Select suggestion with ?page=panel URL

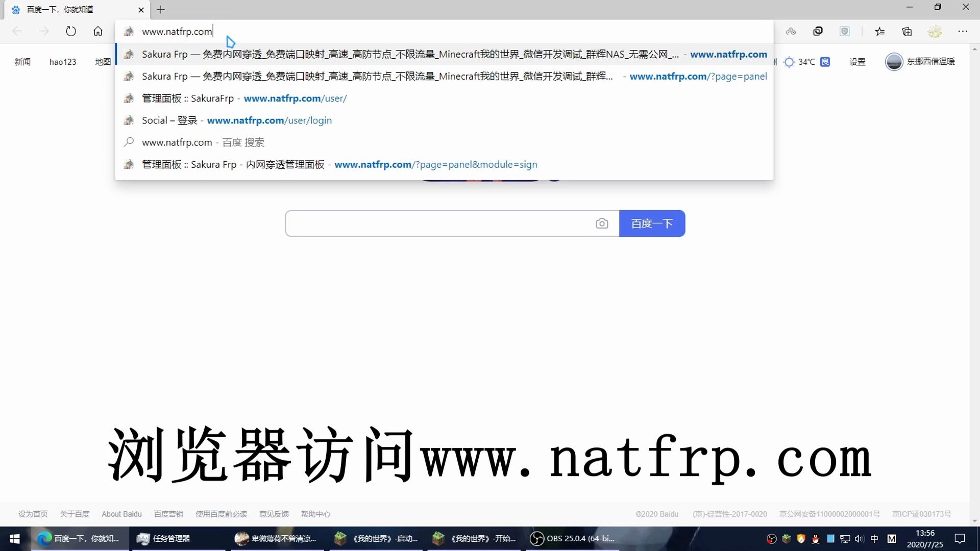pos(444,76)
